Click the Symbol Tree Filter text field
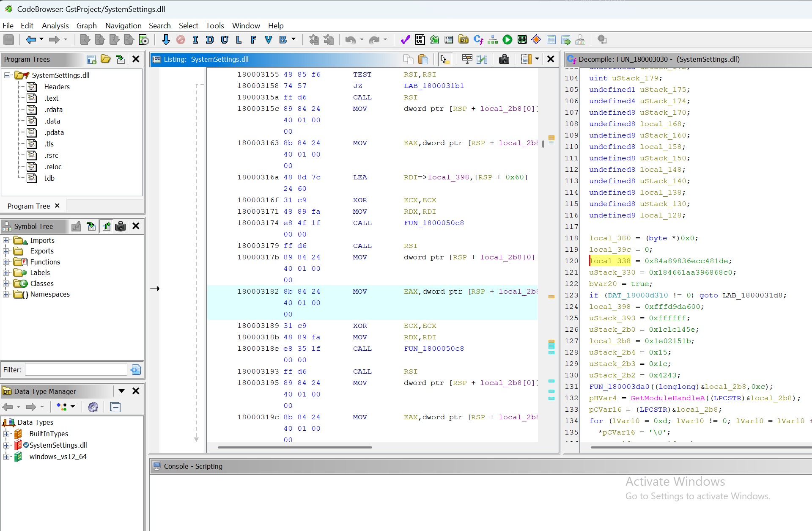The image size is (812, 531). click(x=76, y=370)
